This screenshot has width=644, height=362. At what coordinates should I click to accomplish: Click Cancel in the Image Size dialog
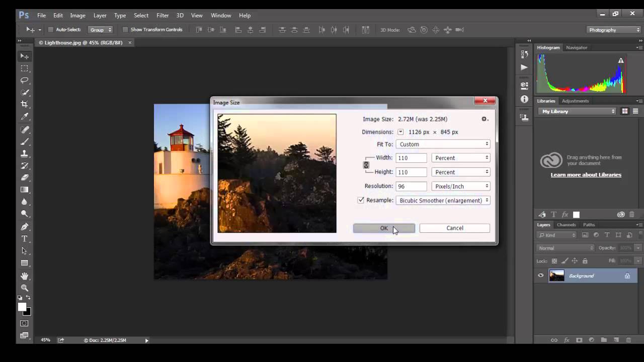point(455,228)
